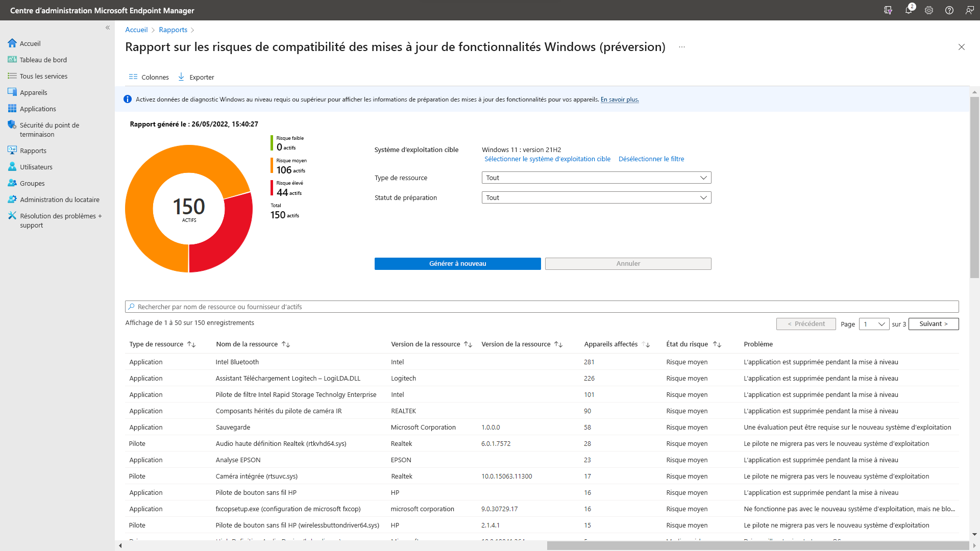Sort by first Version de la ressource column
This screenshot has width=980, height=551.
tap(468, 344)
